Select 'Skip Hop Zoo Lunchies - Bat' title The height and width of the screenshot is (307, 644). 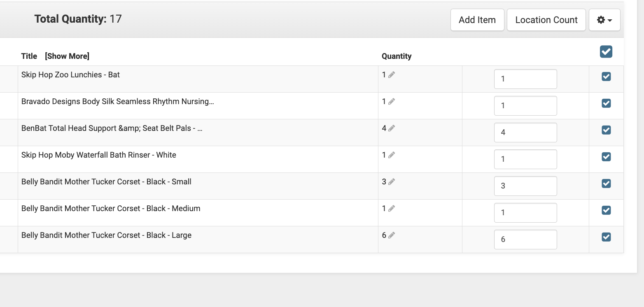pos(70,75)
